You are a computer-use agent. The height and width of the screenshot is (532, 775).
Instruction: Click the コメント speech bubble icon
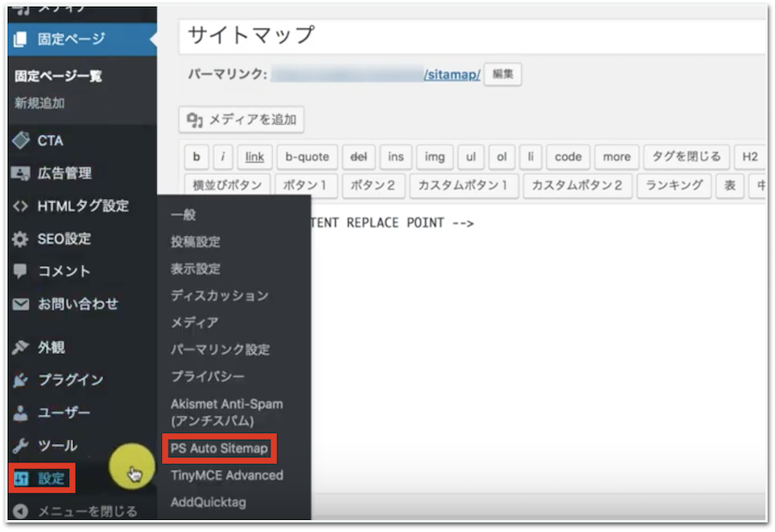pos(21,271)
